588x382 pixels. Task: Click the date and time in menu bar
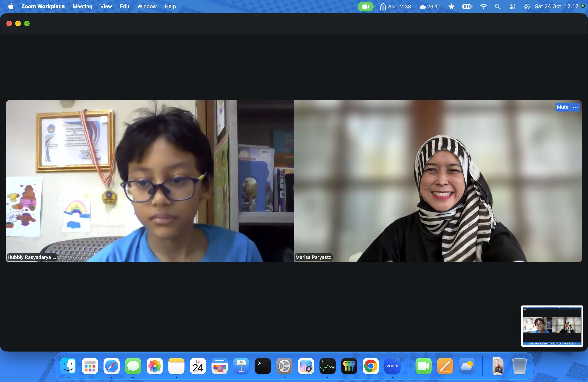(x=556, y=7)
